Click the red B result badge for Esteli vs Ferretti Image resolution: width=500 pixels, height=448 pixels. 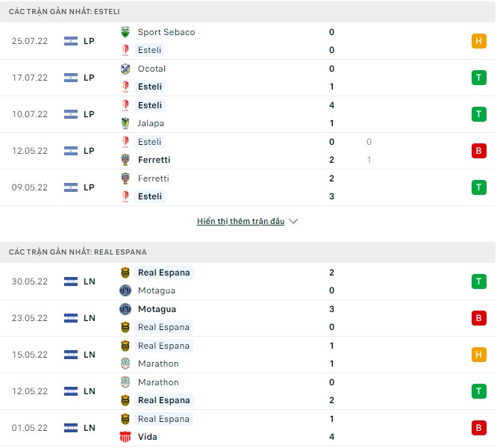click(x=478, y=151)
